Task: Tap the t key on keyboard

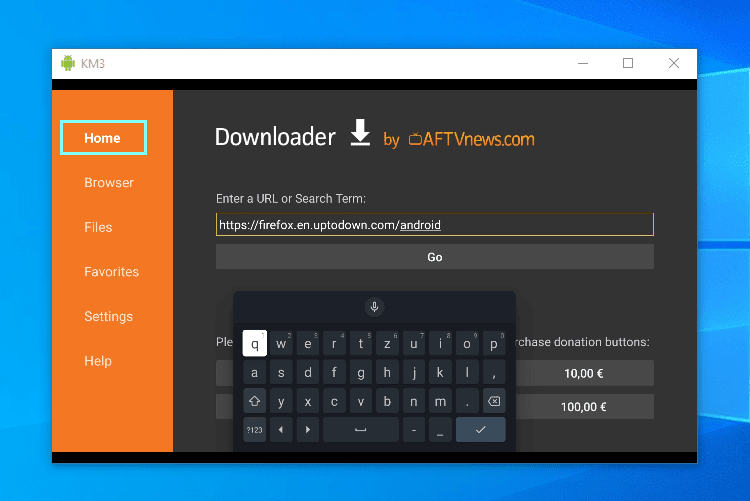Action: tap(361, 343)
